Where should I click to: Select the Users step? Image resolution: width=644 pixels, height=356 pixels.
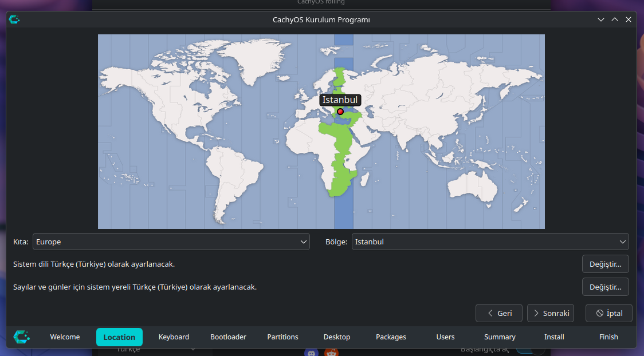coord(445,337)
